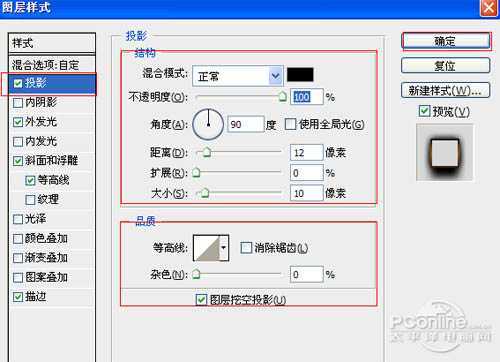Uncheck 图层挖空投影 knockout option
500x362 pixels.
coord(201,300)
